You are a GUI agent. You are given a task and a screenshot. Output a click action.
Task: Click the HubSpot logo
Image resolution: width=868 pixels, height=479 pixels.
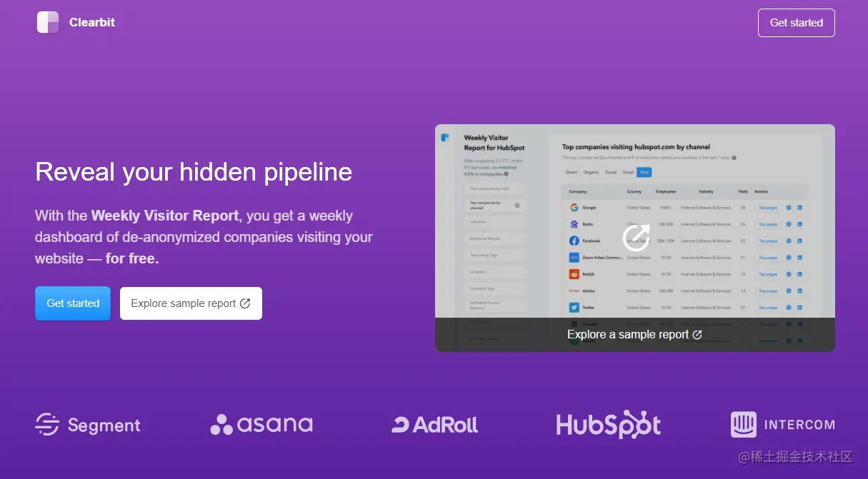pyautogui.click(x=609, y=424)
